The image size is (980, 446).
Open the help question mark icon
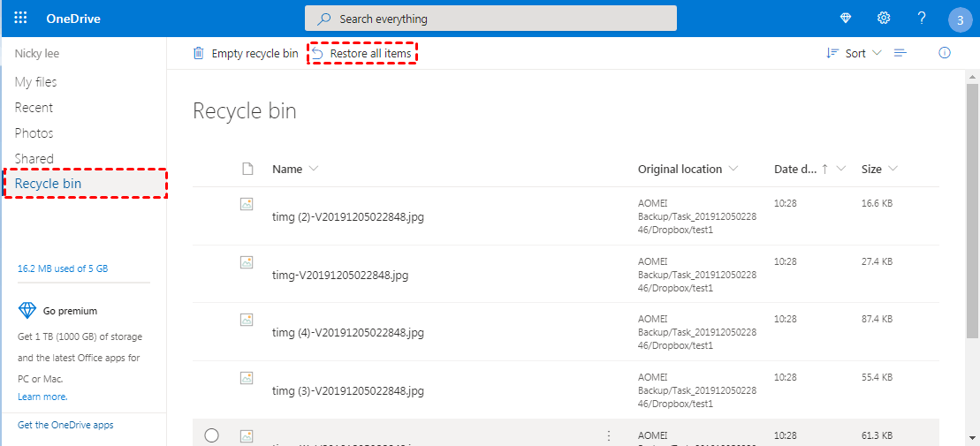coord(922,19)
